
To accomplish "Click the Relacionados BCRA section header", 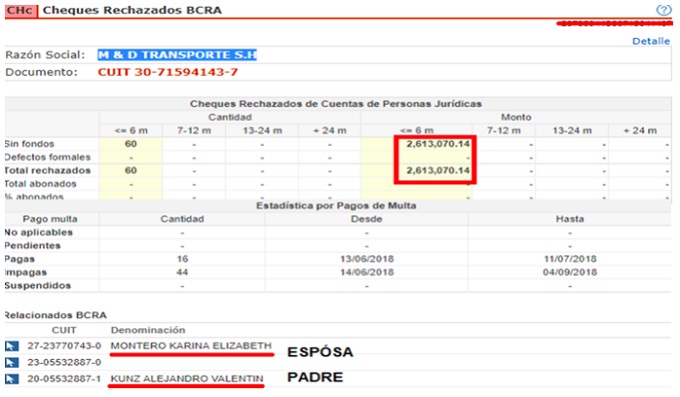I will [x=56, y=315].
